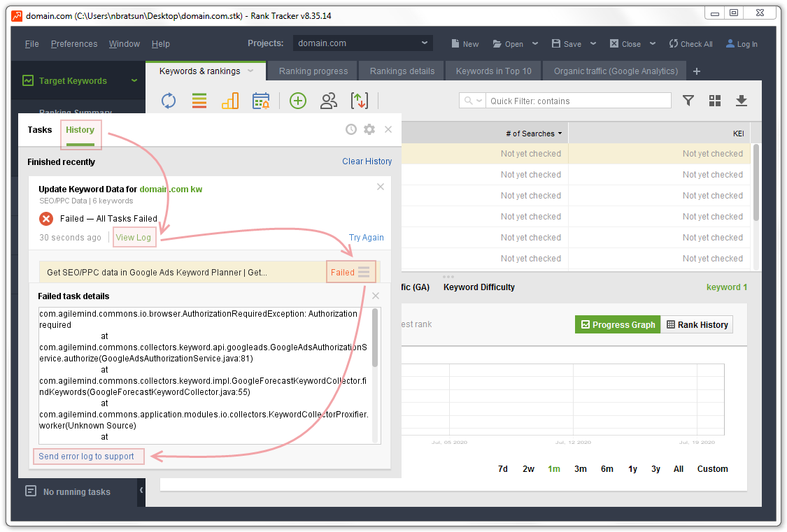Image resolution: width=787 pixels, height=532 pixels.
Task: Click the Open project button
Action: [x=508, y=43]
